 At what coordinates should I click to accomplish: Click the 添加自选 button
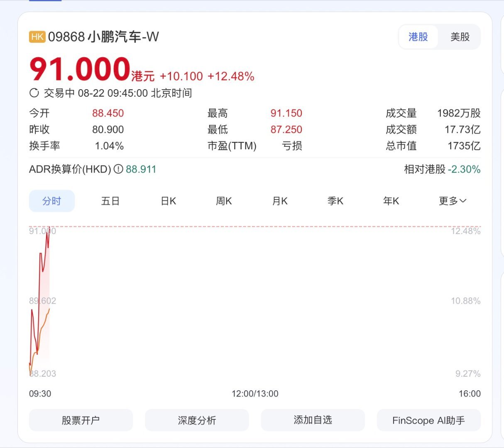pyautogui.click(x=313, y=420)
